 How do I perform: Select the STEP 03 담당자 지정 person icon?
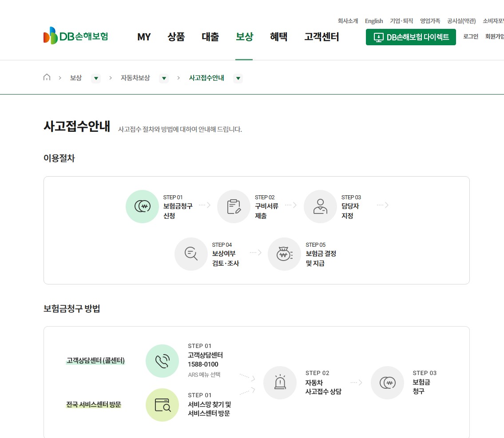320,206
